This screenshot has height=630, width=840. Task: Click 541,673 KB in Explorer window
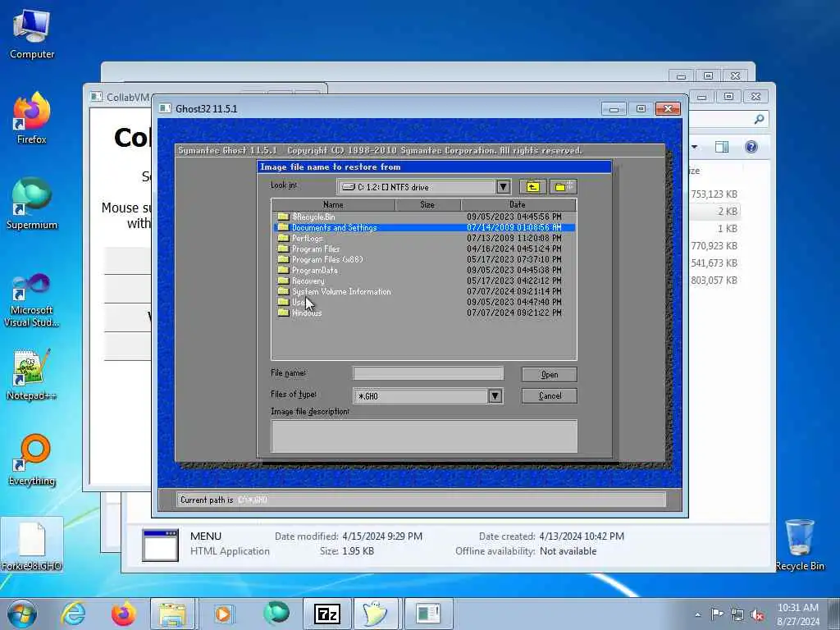pos(714,263)
